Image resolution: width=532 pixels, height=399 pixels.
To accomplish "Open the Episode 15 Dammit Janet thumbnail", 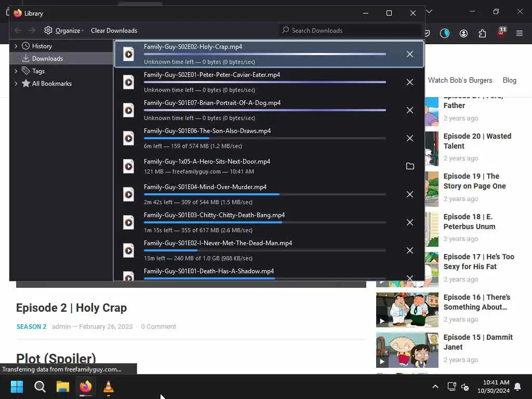I will [x=407, y=350].
